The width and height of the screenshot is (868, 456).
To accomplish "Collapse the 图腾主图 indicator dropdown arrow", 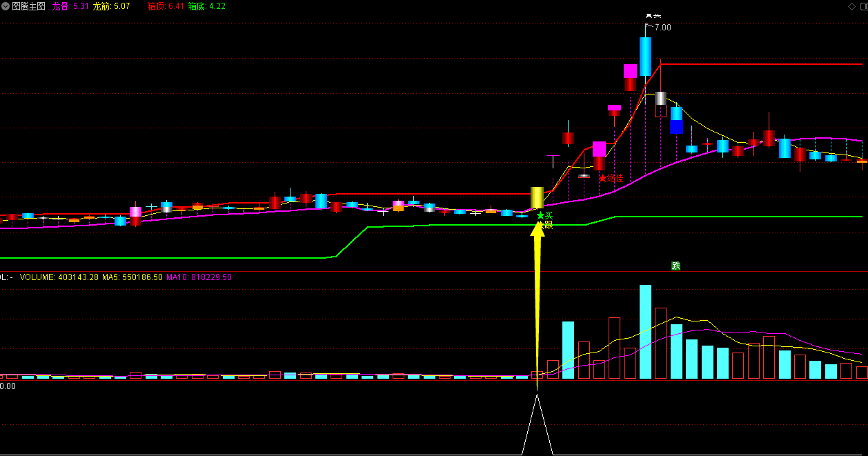I will point(6,6).
